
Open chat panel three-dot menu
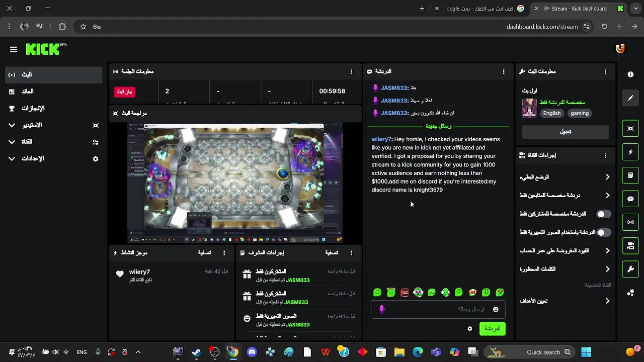click(x=504, y=71)
